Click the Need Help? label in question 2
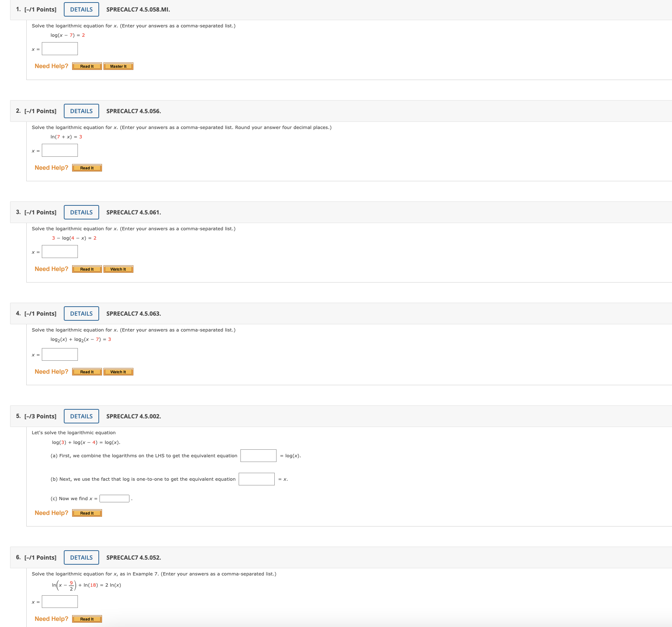Viewport: 672px width, 627px height. [52, 168]
